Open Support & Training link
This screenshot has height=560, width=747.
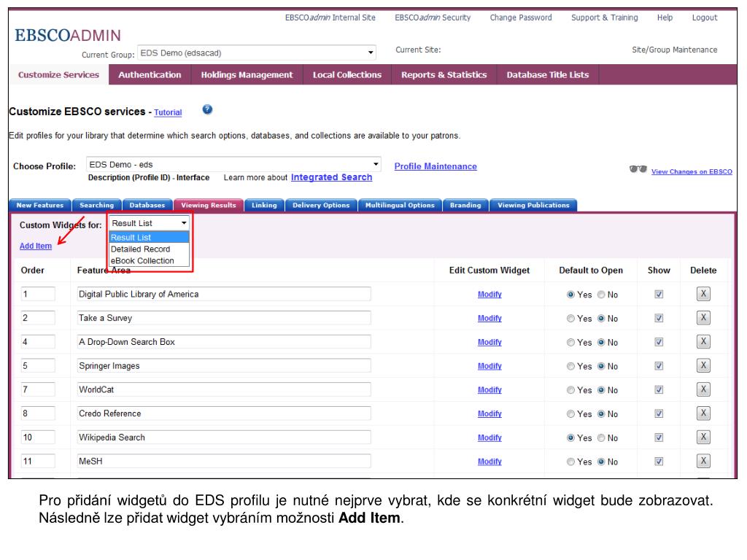pyautogui.click(x=605, y=17)
